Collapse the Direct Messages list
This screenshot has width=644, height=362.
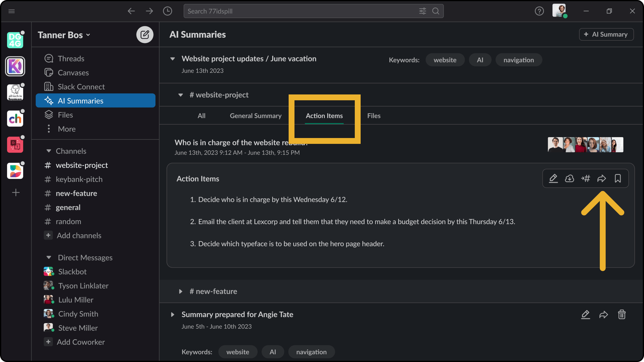point(49,258)
